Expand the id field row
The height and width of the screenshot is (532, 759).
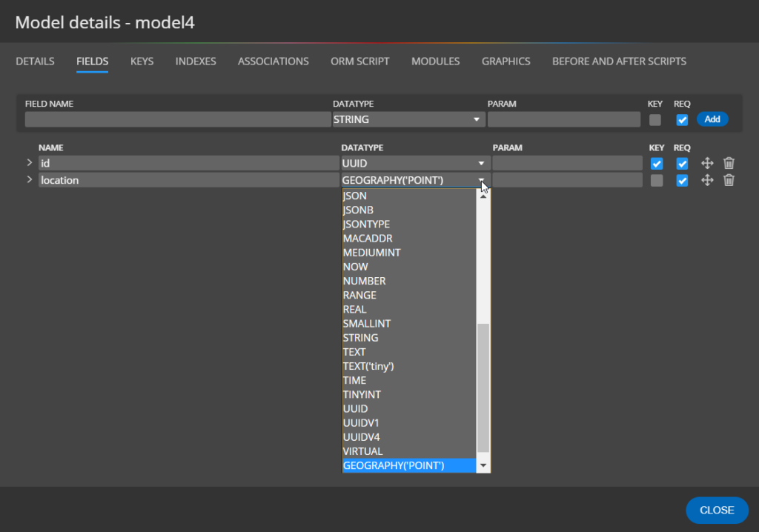pos(29,163)
